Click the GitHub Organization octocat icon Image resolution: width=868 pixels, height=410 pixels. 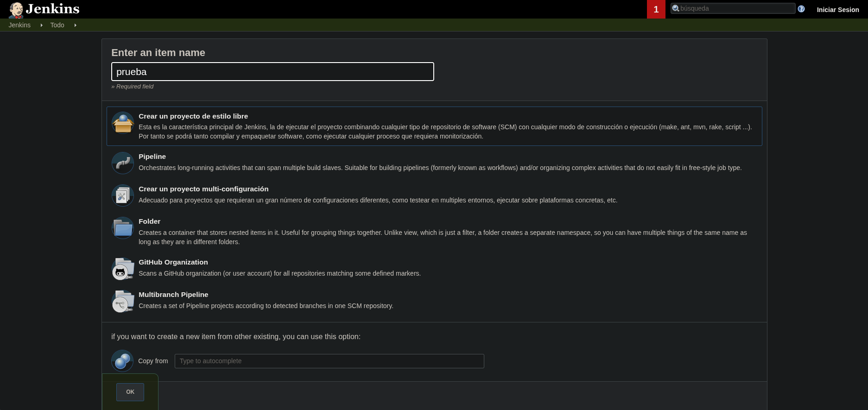pos(123,269)
